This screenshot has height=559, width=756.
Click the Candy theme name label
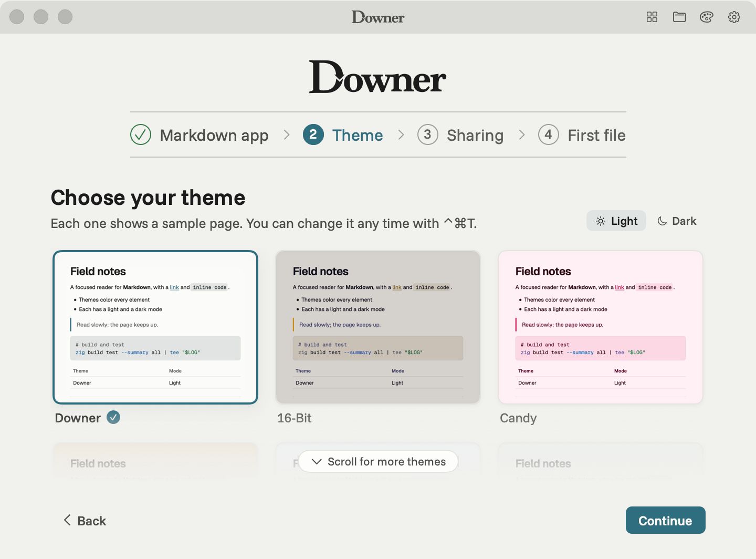(x=518, y=418)
